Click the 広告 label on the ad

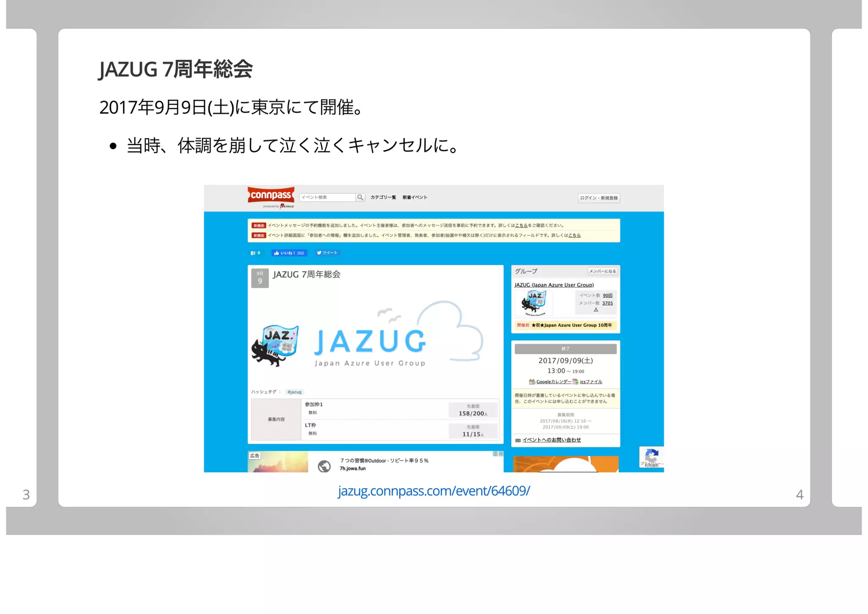click(x=255, y=456)
